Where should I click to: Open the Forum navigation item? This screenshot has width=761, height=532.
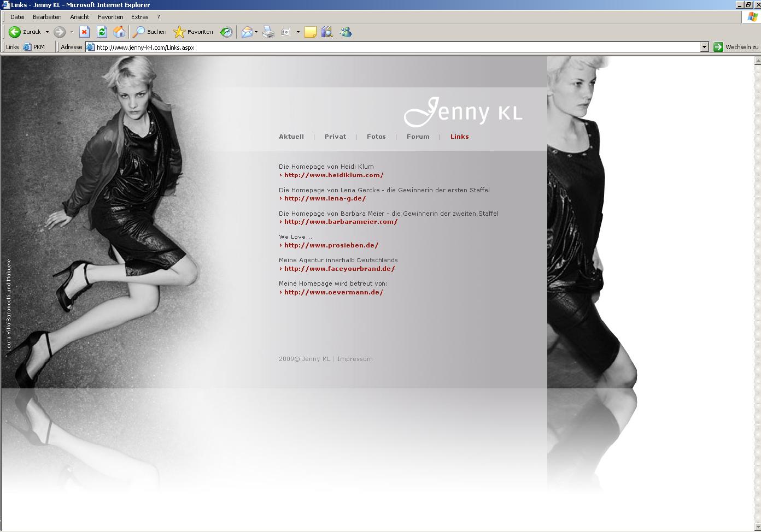point(418,137)
